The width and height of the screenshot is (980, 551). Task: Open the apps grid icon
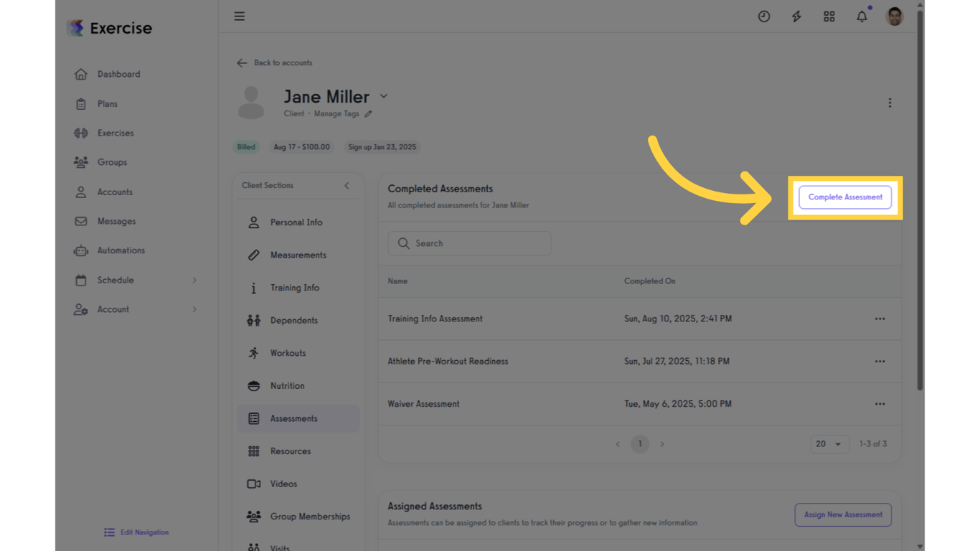(x=829, y=17)
